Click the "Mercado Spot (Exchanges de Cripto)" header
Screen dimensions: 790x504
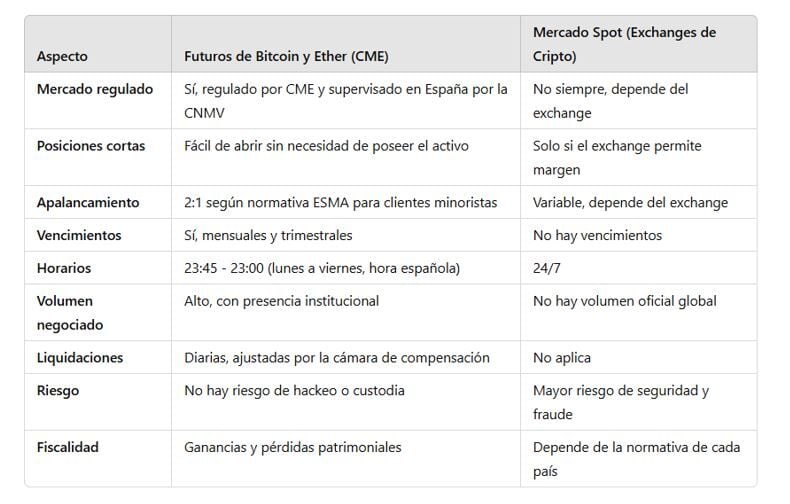(x=624, y=44)
